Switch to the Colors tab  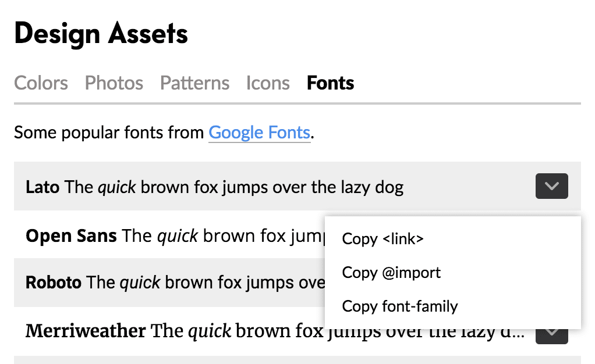[41, 83]
